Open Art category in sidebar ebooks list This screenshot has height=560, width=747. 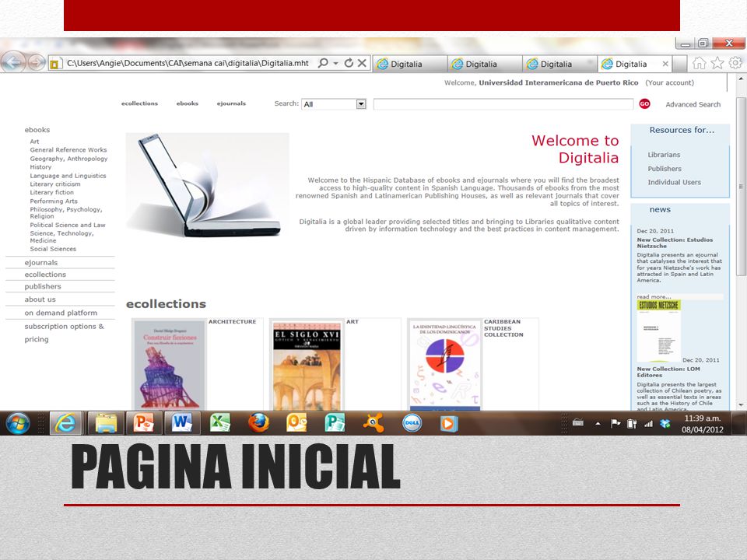point(34,142)
